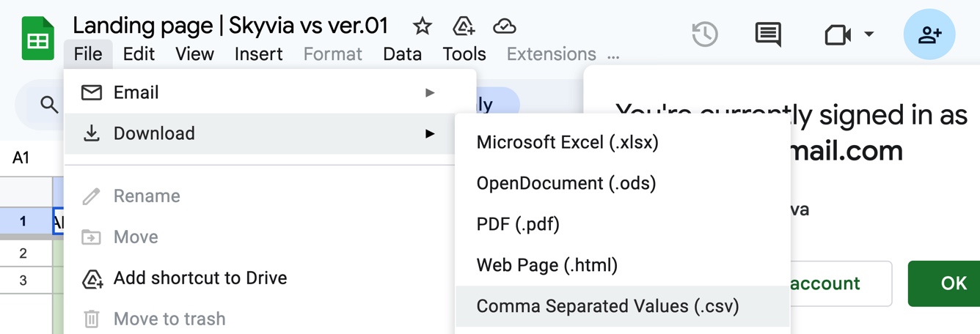Choose Email in the File menu
Image resolution: width=980 pixels, height=334 pixels.
270,92
